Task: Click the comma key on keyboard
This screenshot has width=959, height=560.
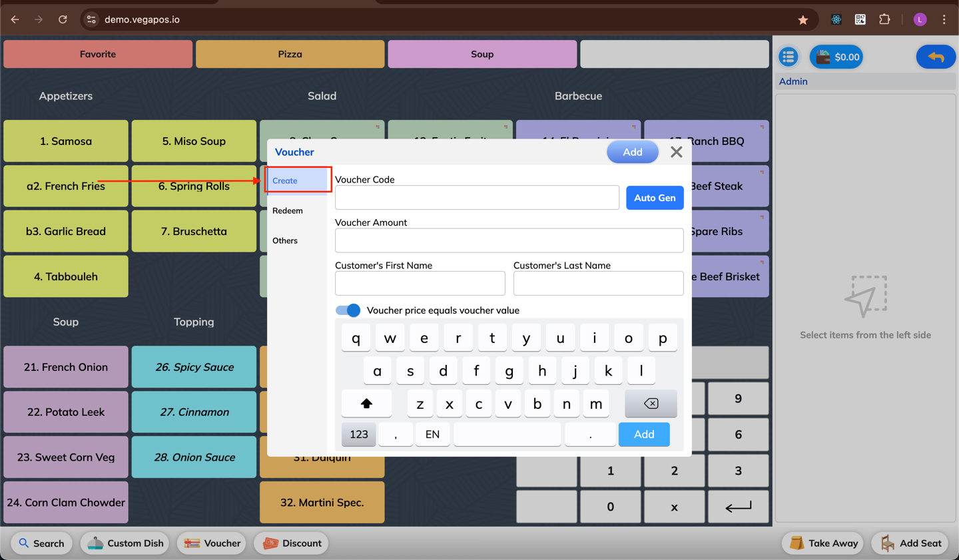Action: (396, 434)
